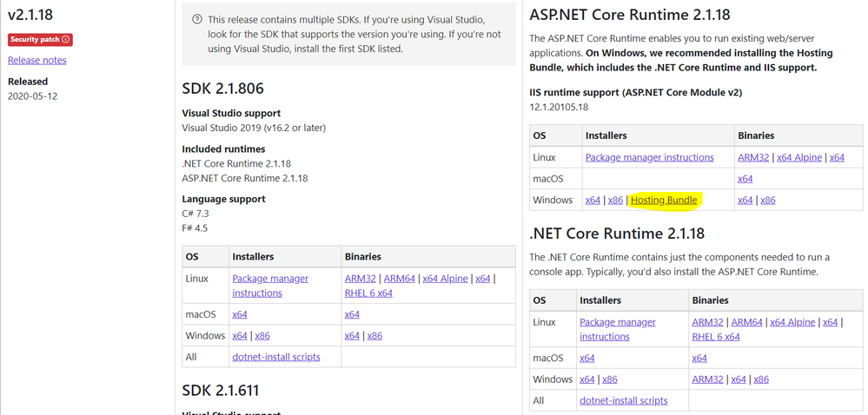Download ASP.NET Core Runtime macOS x64 binary
This screenshot has width=868, height=415.
[745, 178]
